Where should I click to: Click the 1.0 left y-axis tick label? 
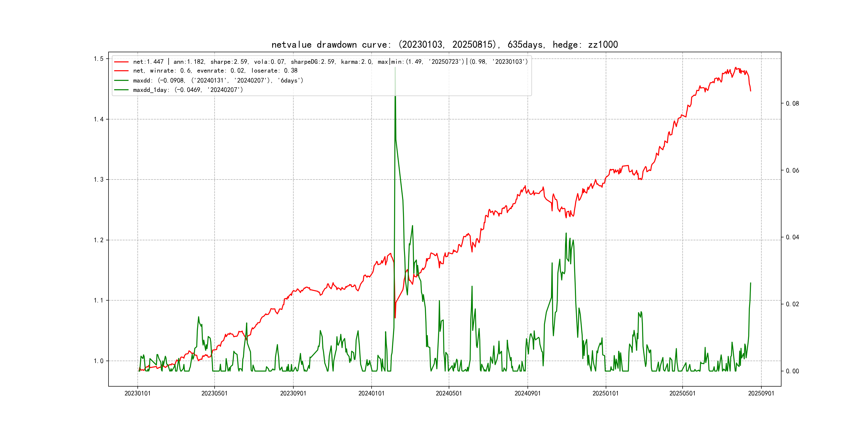[x=99, y=361]
